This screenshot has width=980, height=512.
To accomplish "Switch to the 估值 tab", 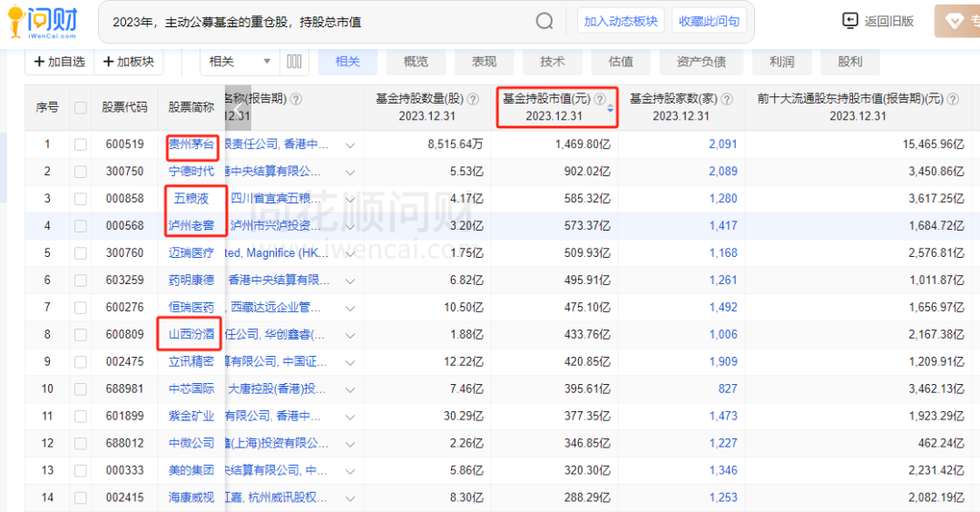I will [x=621, y=62].
